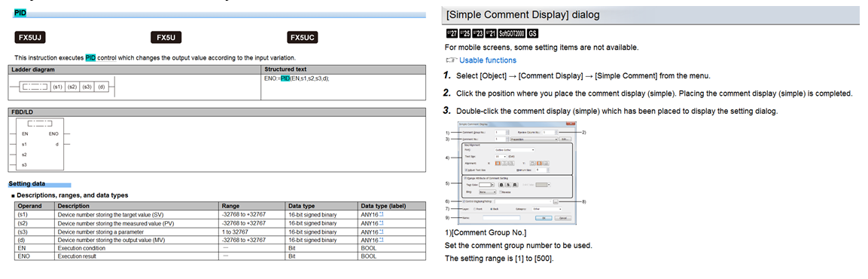Screen dimensions: 868x279
Task: Click the Structured text header cell
Action: coord(344,69)
